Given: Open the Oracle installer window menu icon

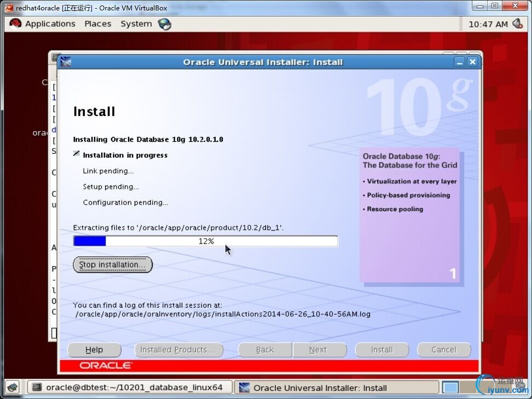Looking at the screenshot, I should click(x=66, y=62).
